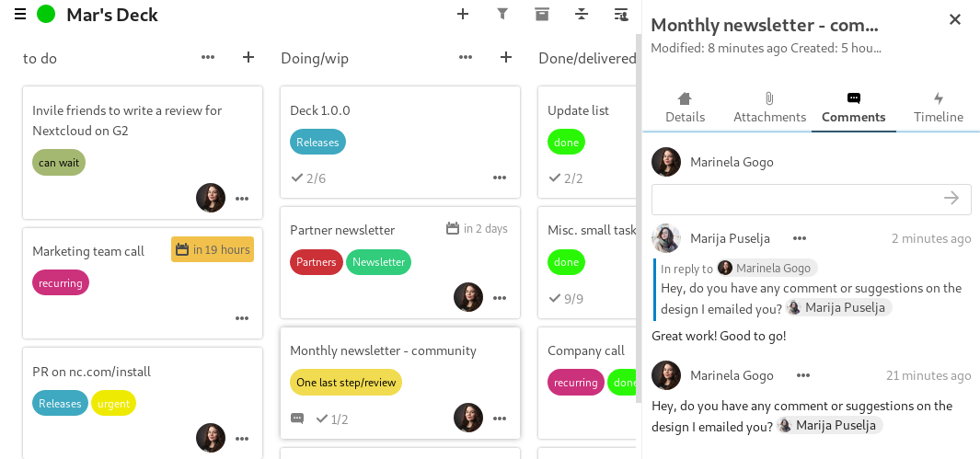Select the yellow One last step/review label
This screenshot has width=980, height=459.
click(346, 382)
